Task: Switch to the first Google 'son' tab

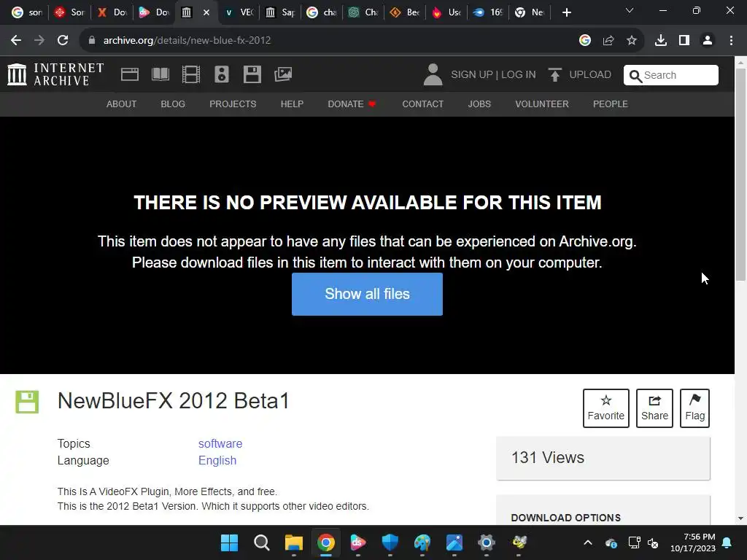Action: click(x=27, y=12)
